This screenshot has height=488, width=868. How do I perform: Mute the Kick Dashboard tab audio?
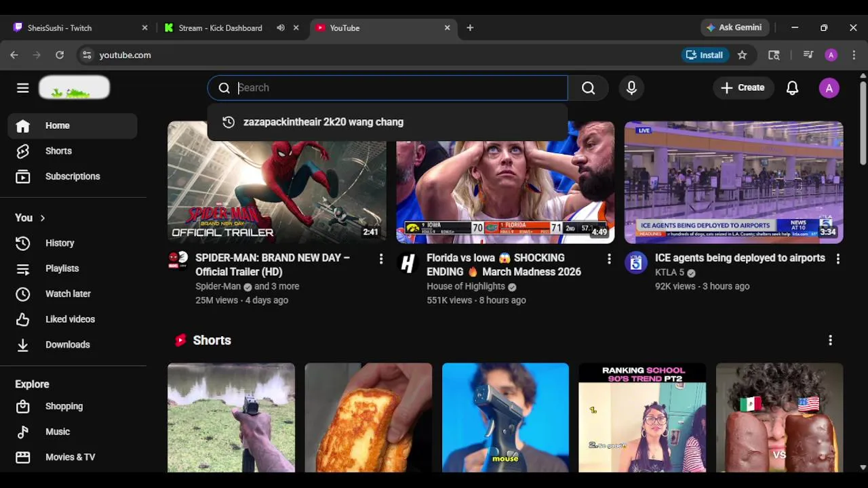tap(280, 28)
